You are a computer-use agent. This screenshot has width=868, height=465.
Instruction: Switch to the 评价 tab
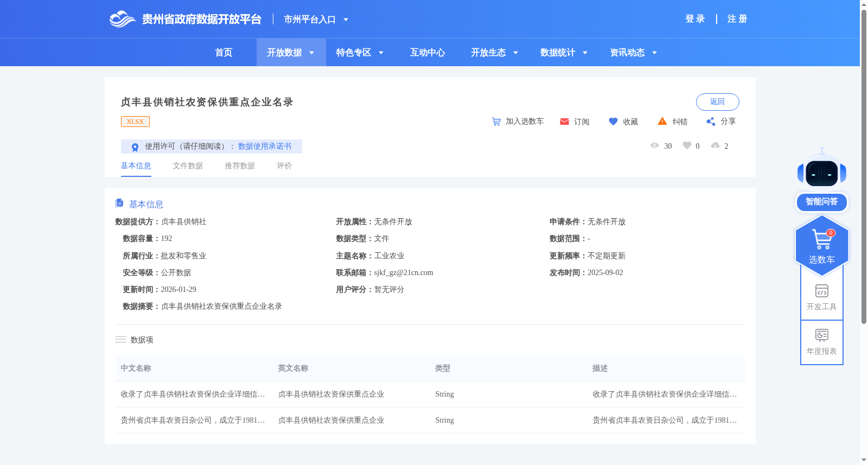284,166
